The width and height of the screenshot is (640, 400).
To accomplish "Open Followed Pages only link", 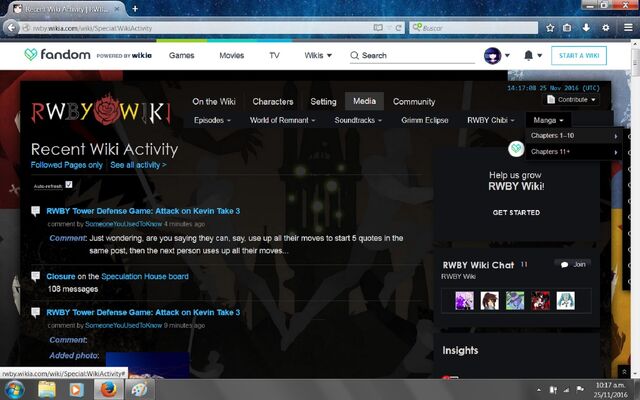I will pyautogui.click(x=67, y=165).
